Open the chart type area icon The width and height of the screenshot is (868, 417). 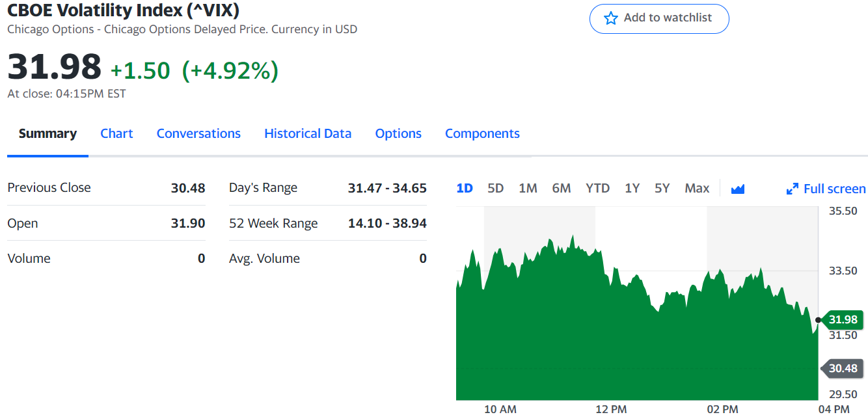point(737,189)
